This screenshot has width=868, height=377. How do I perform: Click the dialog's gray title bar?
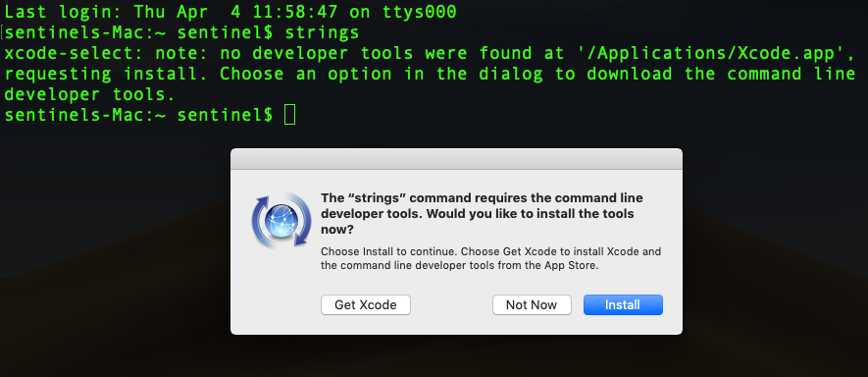[456, 159]
